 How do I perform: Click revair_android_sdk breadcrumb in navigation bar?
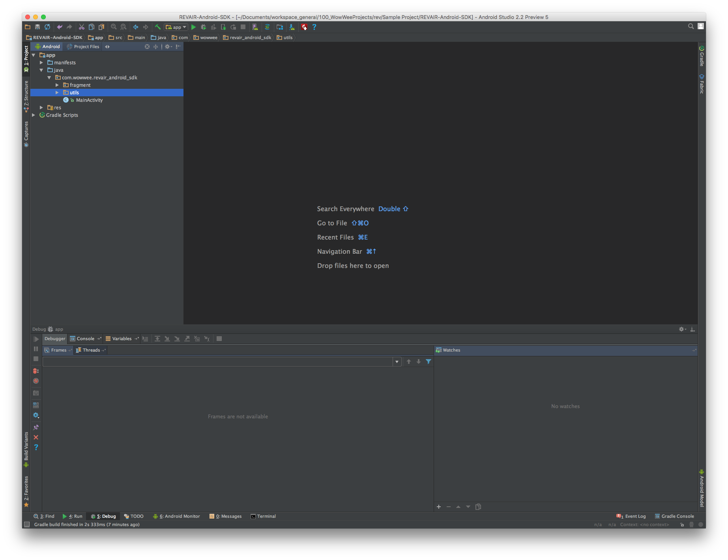[x=247, y=37]
